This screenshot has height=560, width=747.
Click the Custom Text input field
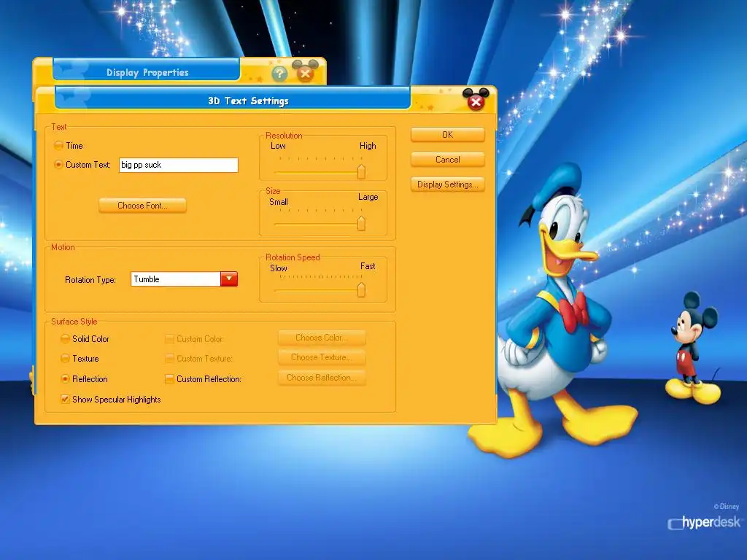click(x=178, y=165)
